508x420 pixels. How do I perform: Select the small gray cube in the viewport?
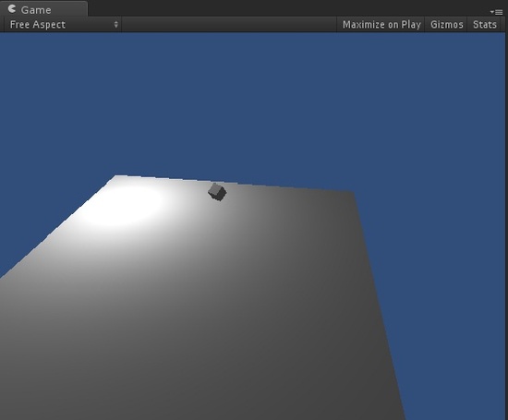[x=217, y=192]
